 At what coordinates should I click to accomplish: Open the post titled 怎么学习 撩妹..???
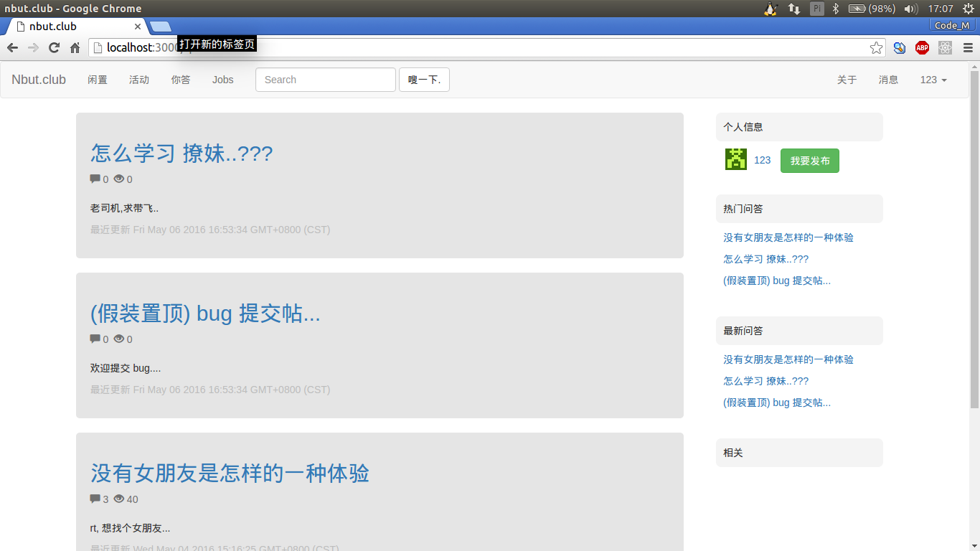(182, 153)
